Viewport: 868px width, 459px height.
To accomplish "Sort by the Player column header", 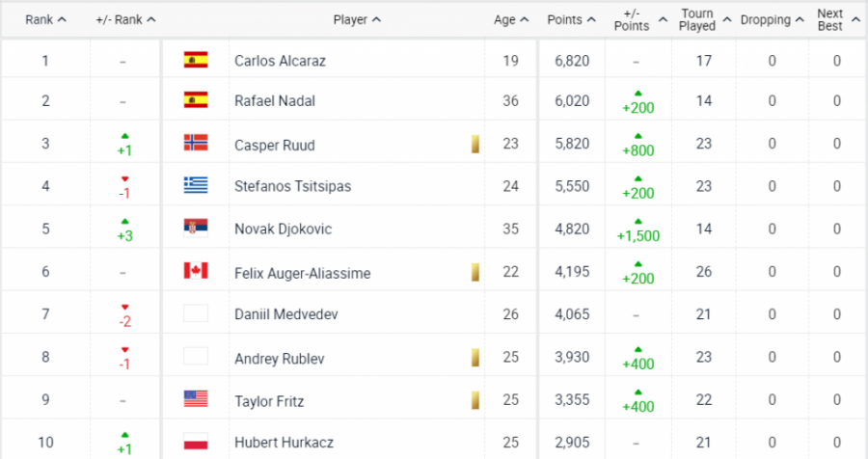I will tap(357, 19).
